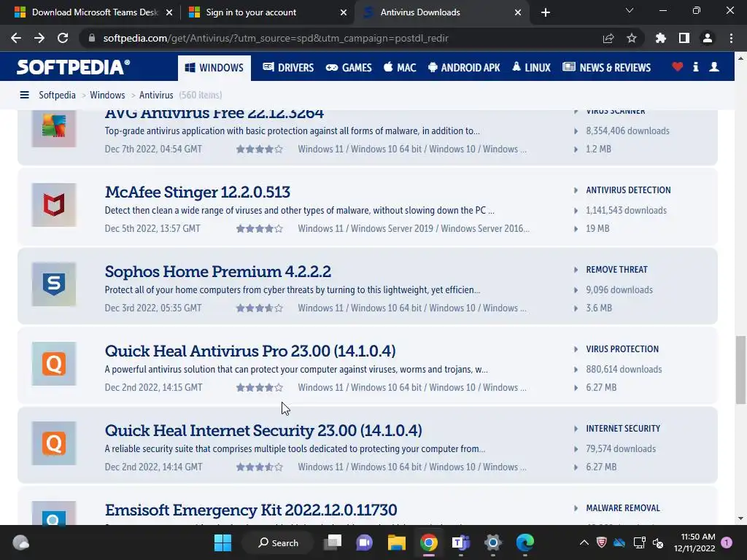The width and height of the screenshot is (747, 560).
Task: Open the LINUX section
Action: 531,68
